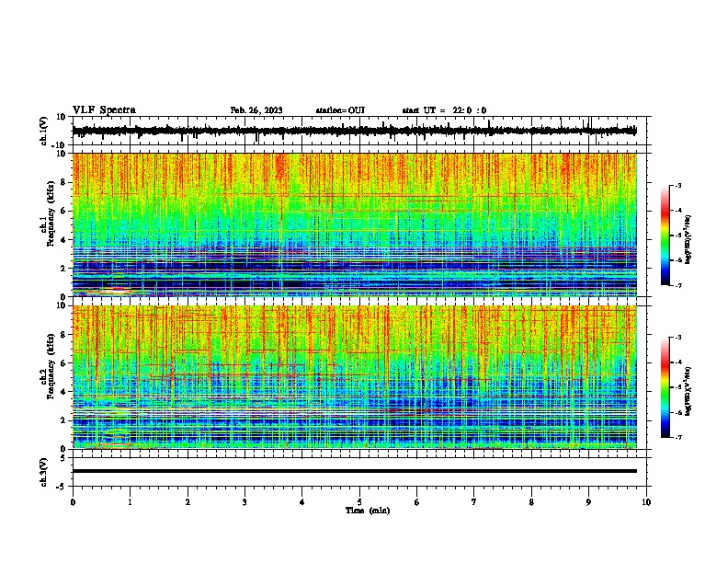This screenshot has width=728, height=563.
Task: Click the "-7" label beside the ch.2 color scale
Action: pos(677,437)
